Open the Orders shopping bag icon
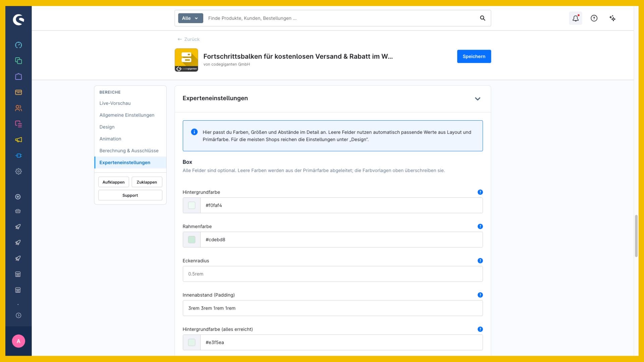This screenshot has height=362, width=644. [18, 76]
